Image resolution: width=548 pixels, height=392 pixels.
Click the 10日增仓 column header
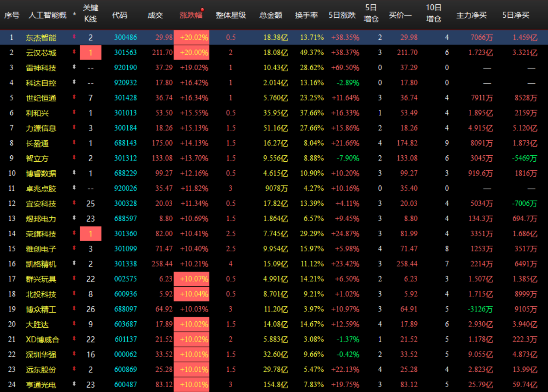[434, 14]
